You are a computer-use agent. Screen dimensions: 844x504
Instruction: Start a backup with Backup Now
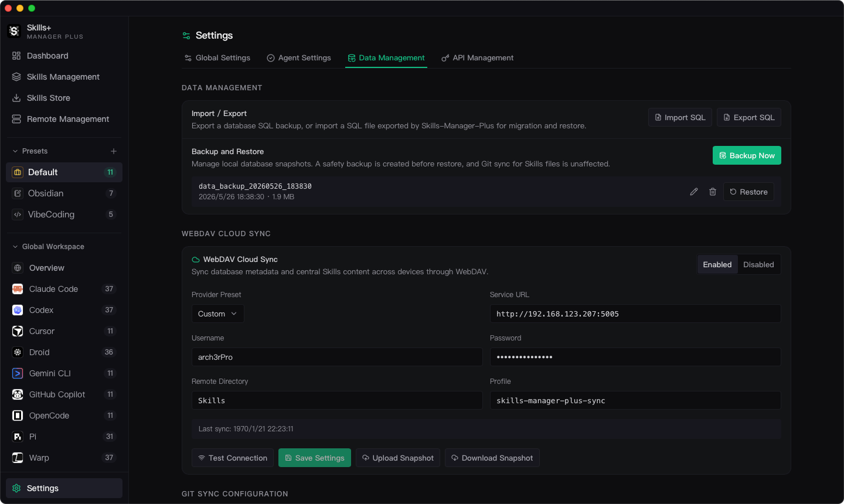point(747,155)
